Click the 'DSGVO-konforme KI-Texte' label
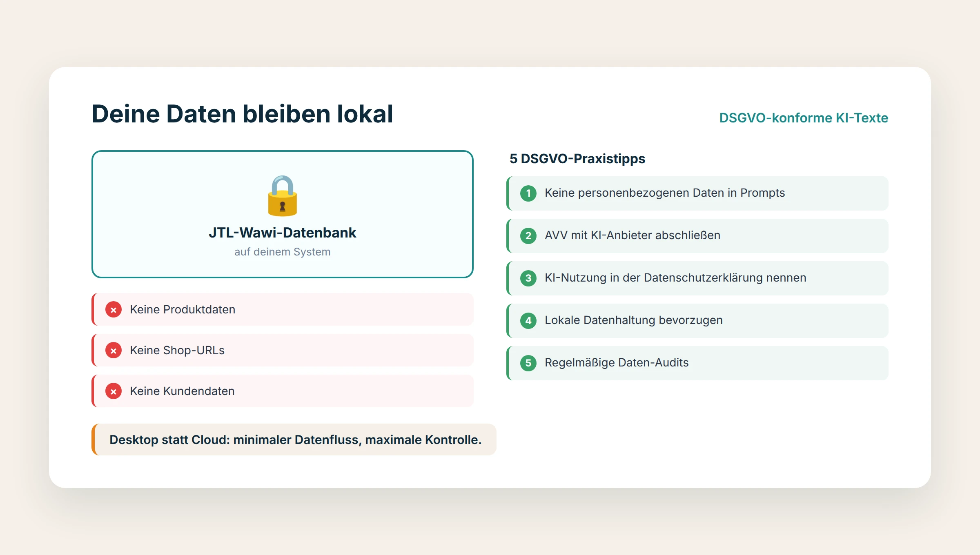 [x=804, y=118]
